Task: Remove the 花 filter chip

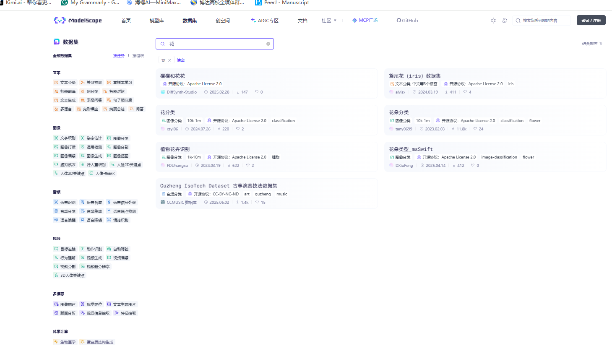Action: point(170,60)
